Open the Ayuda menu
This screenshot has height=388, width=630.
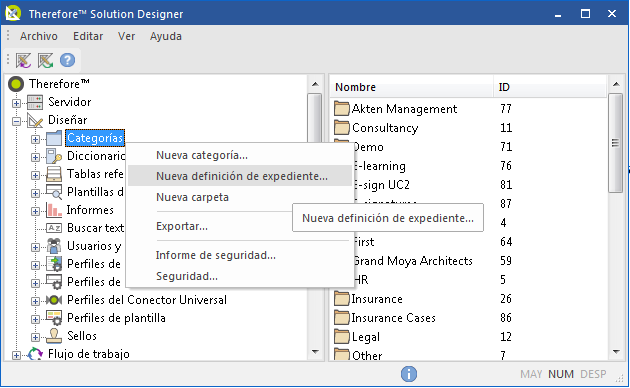pyautogui.click(x=166, y=36)
